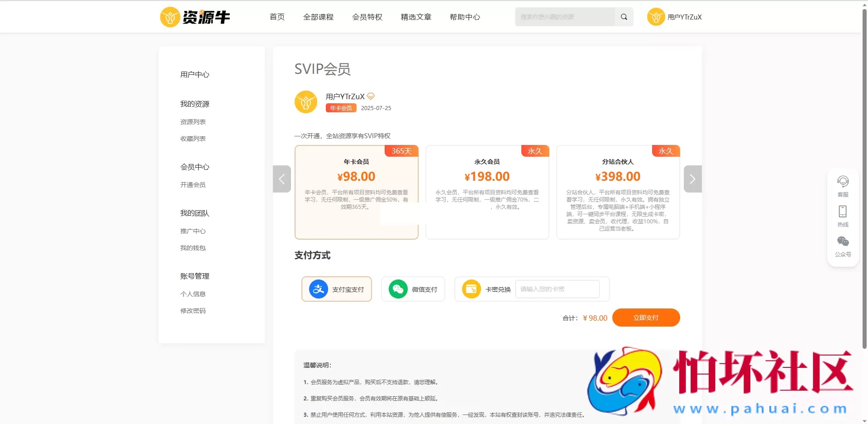This screenshot has height=424, width=868.
Task: Open the 公众号 WeChat account icon
Action: pyautogui.click(x=842, y=241)
